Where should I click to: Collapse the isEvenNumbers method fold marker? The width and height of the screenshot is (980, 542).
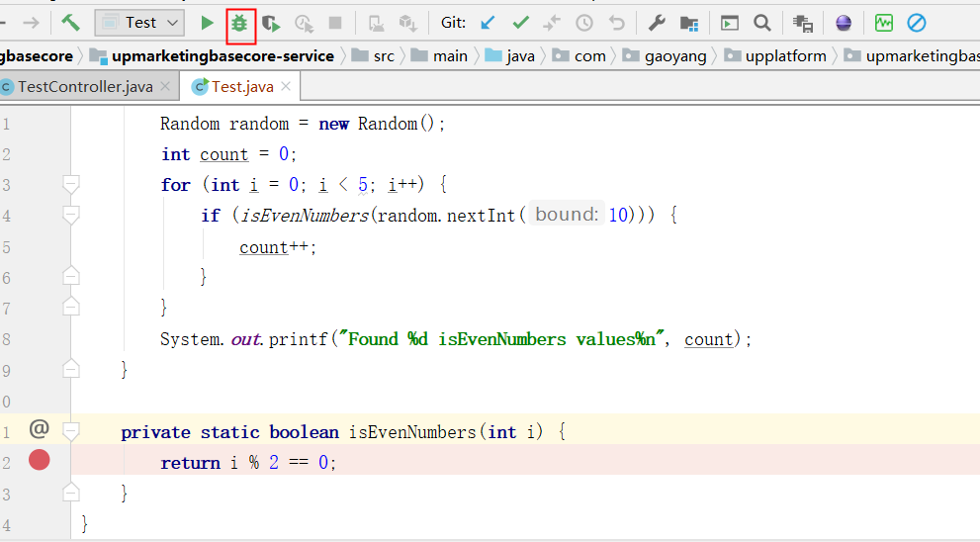tap(70, 430)
